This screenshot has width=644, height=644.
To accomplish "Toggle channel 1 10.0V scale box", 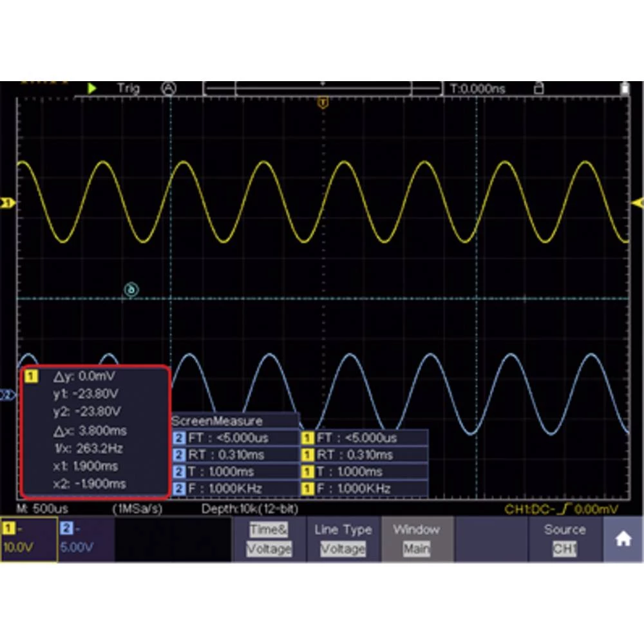I will point(28,539).
